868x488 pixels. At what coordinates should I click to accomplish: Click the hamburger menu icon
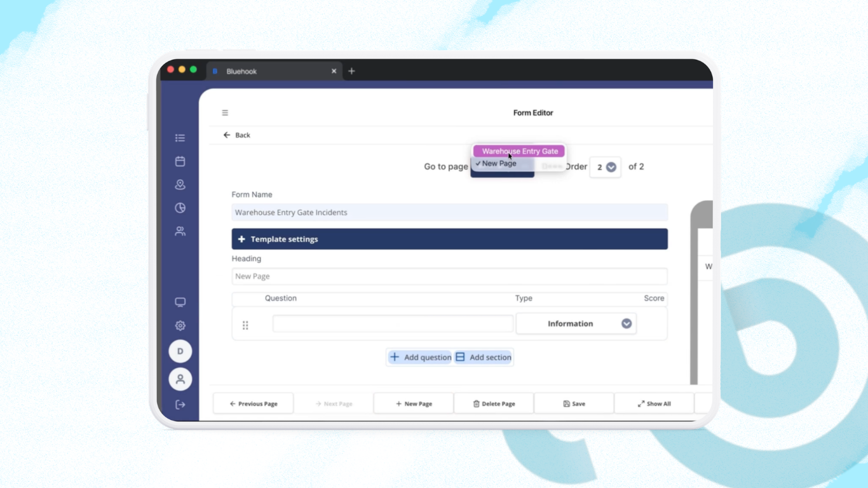click(225, 113)
